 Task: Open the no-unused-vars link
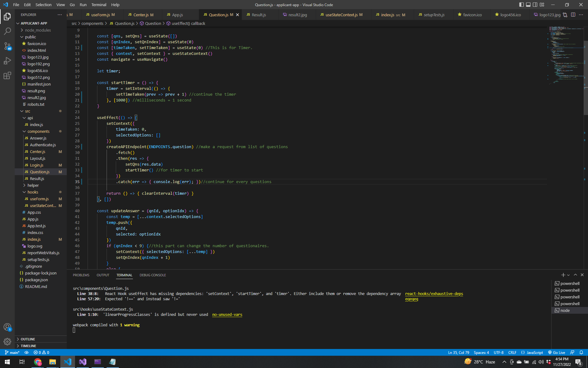tap(227, 314)
